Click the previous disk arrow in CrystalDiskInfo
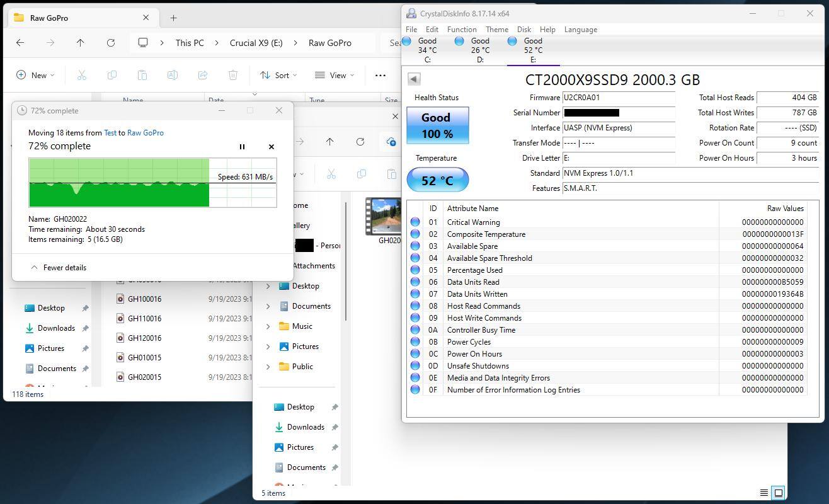 414,79
